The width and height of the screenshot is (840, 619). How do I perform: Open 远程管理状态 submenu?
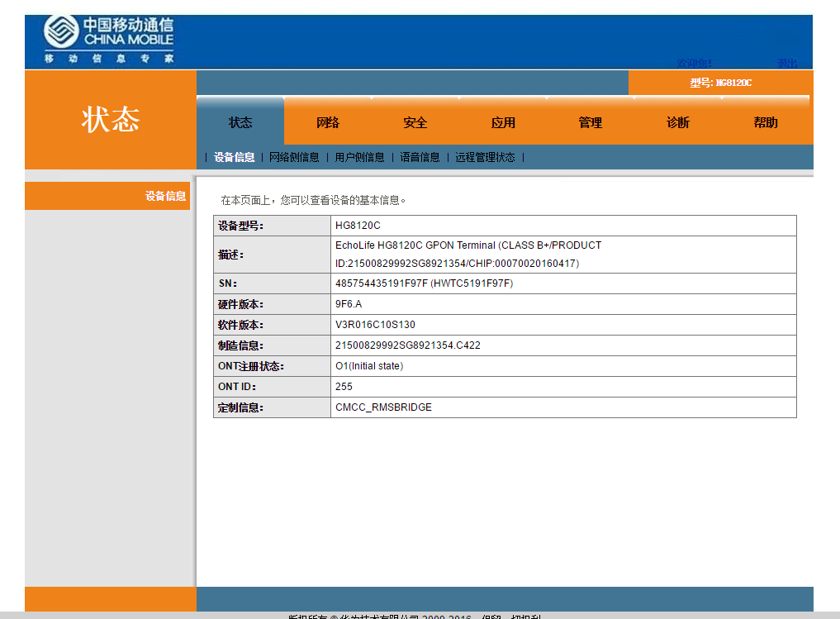pos(485,157)
